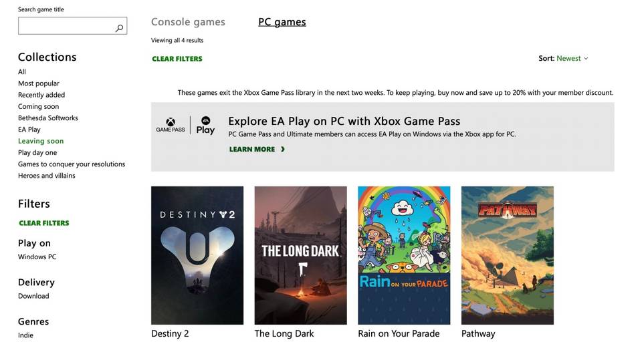Click into the game title search field
The height and width of the screenshot is (344, 644).
click(x=66, y=26)
